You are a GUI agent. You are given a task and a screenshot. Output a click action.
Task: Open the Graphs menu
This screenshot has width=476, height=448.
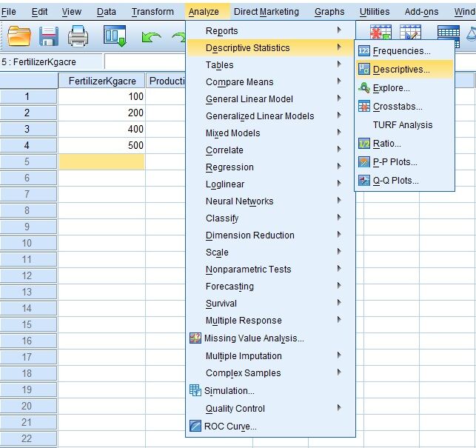pos(329,12)
